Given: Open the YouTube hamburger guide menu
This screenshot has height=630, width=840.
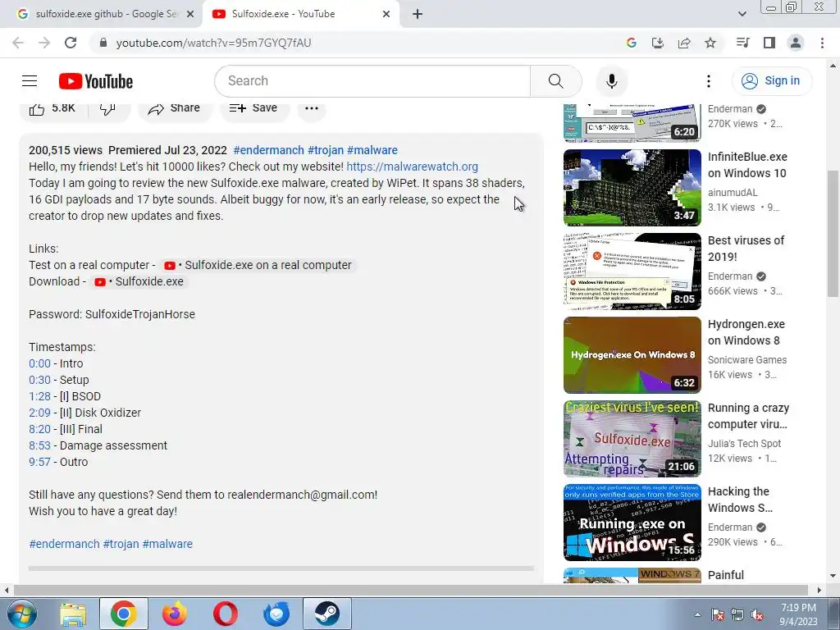Looking at the screenshot, I should 30,81.
